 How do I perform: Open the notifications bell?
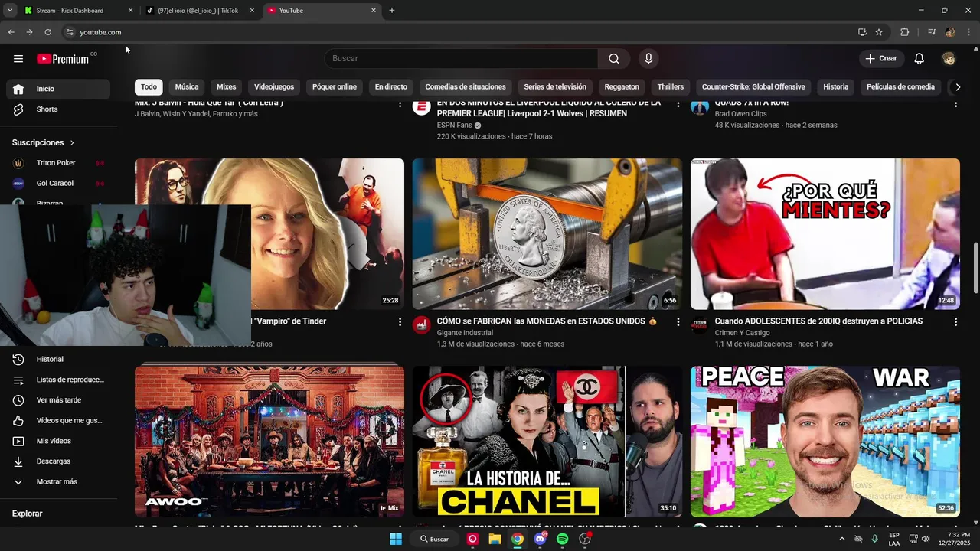920,59
